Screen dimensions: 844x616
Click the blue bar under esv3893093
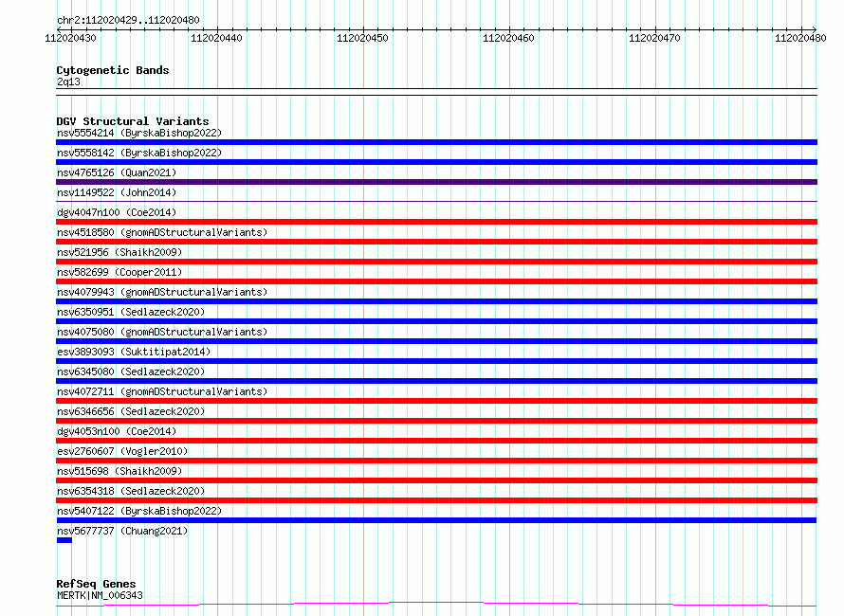point(436,361)
